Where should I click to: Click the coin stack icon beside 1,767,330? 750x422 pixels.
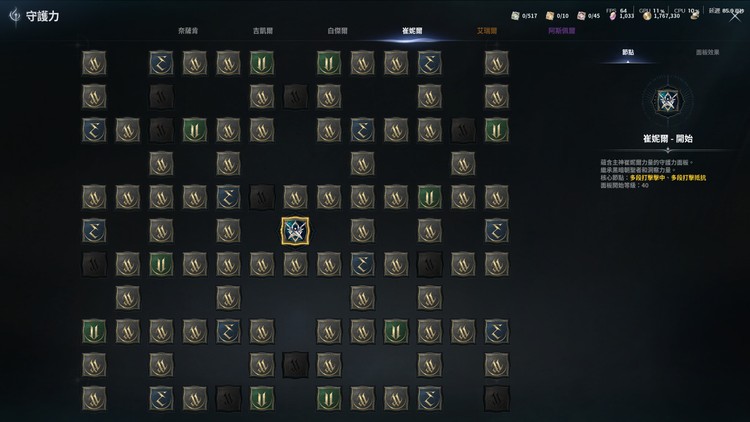(695, 15)
